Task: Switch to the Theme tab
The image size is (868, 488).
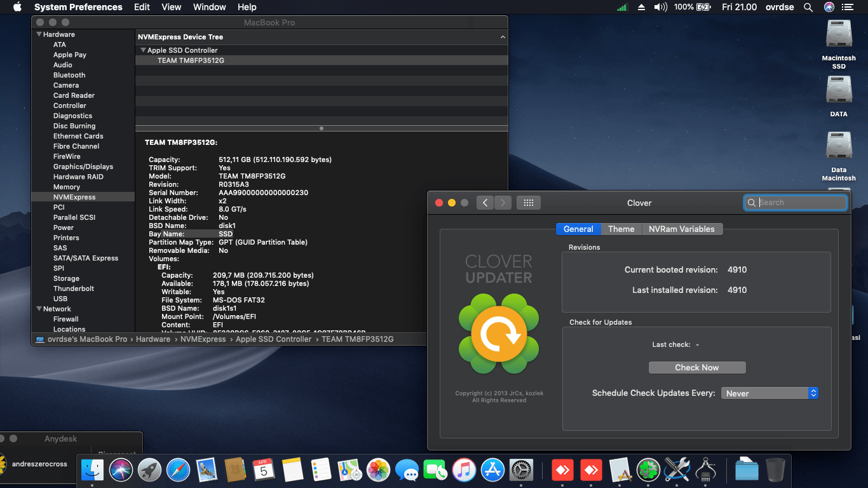Action: click(x=621, y=229)
